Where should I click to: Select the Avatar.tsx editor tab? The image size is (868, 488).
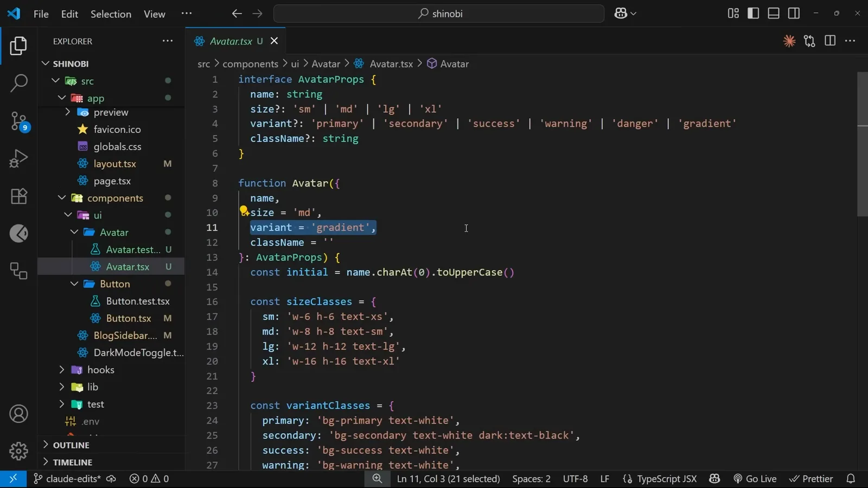(236, 41)
